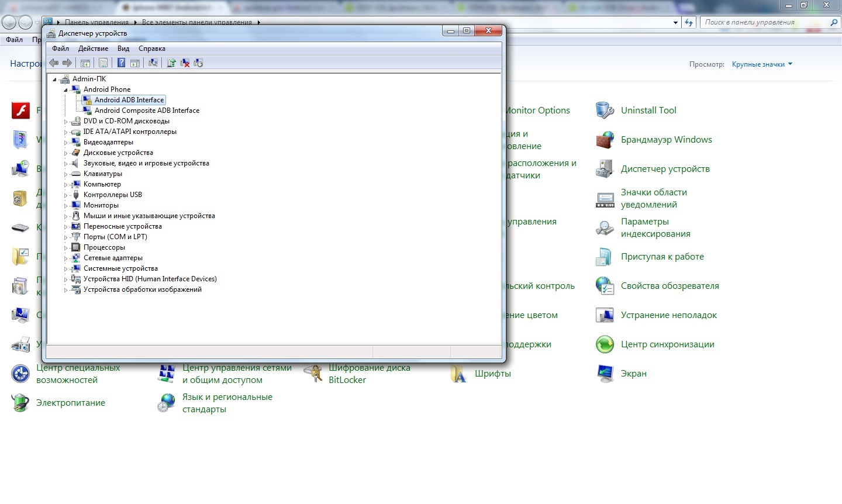
Task: Open the Вид menu in Device Manager
Action: 123,49
